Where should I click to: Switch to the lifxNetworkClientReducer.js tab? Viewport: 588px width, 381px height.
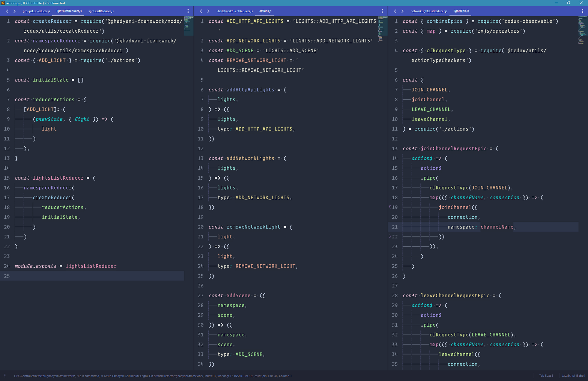(235, 11)
